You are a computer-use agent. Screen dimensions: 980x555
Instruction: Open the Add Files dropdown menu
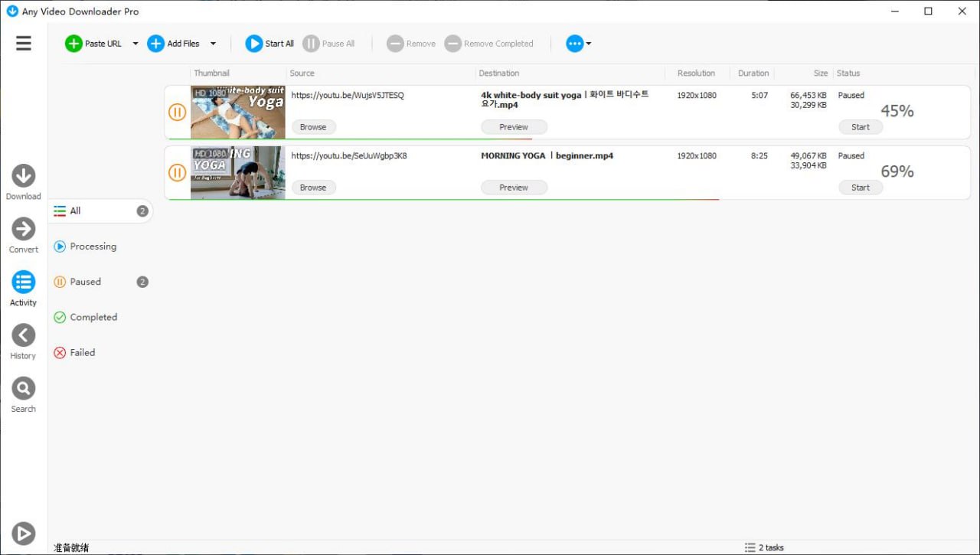click(214, 44)
